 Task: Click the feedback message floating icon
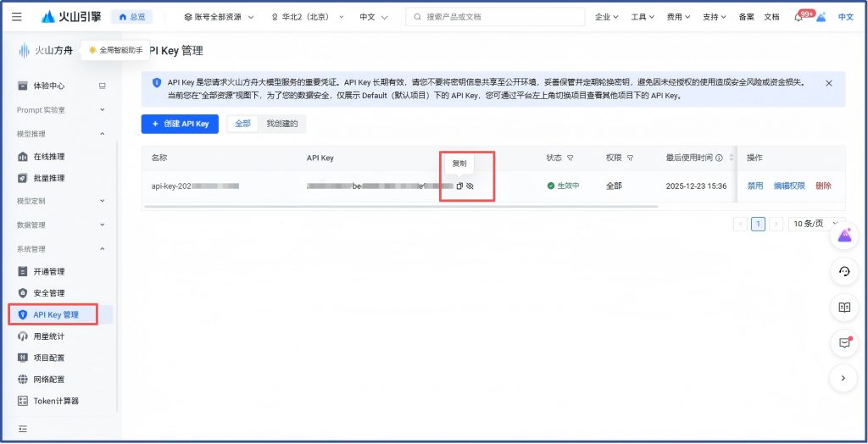pyautogui.click(x=843, y=343)
